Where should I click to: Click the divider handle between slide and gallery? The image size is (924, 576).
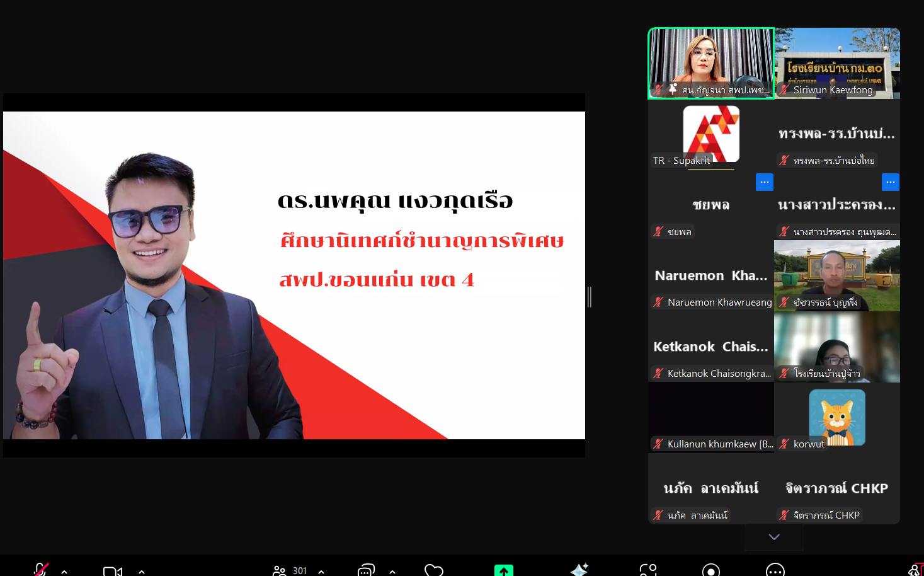pyautogui.click(x=589, y=297)
